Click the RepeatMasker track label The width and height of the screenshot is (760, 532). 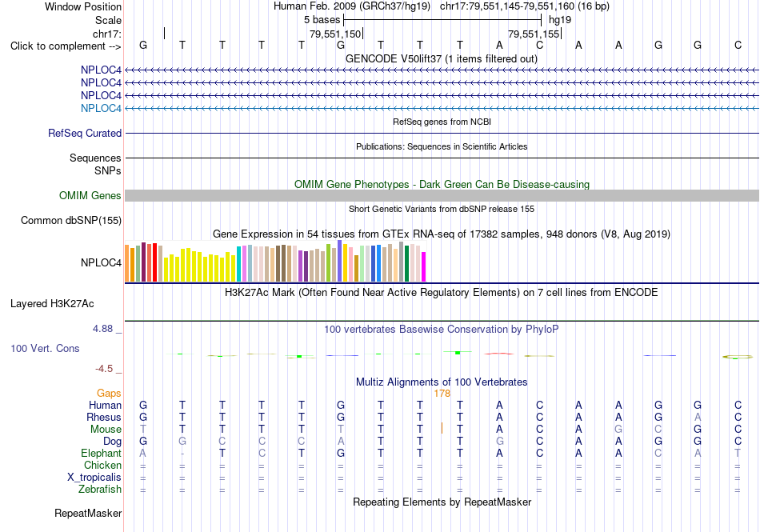point(88,513)
